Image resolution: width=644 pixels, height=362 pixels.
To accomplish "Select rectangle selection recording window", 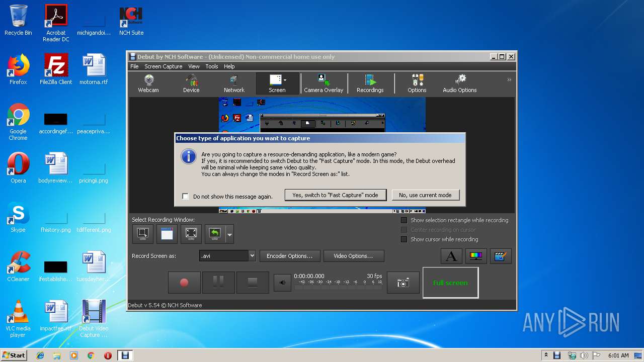I will 143,234.
